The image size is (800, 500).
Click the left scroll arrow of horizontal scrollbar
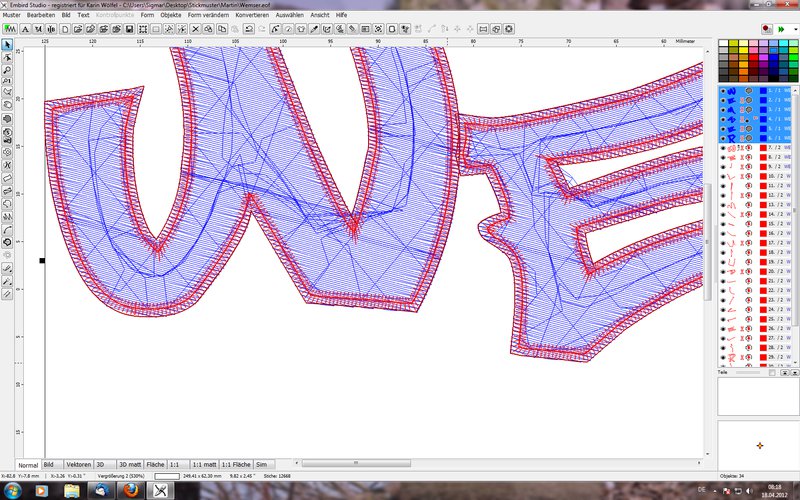coord(297,463)
